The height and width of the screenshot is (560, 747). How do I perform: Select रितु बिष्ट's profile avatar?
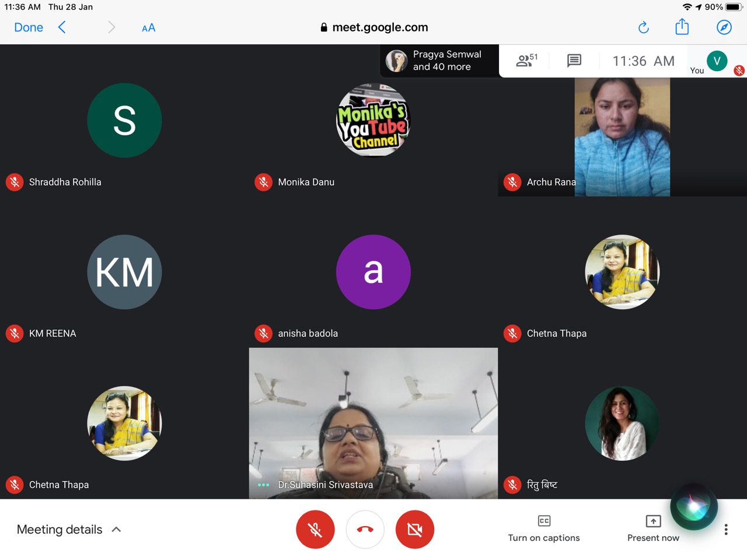pyautogui.click(x=622, y=423)
